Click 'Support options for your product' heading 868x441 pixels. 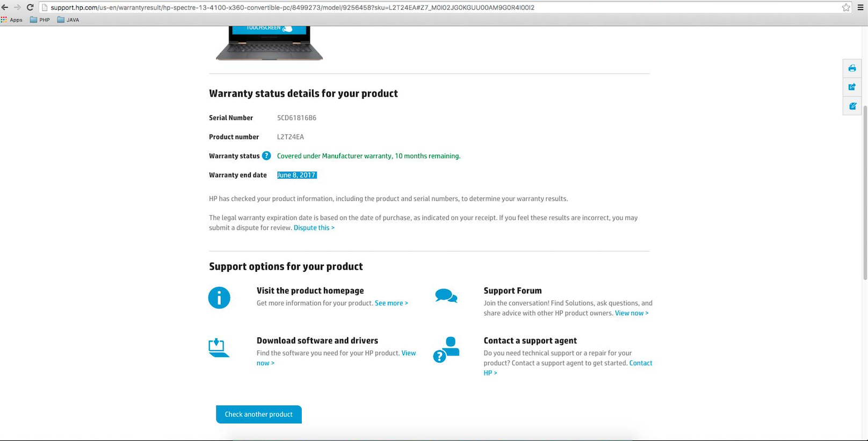pos(286,266)
